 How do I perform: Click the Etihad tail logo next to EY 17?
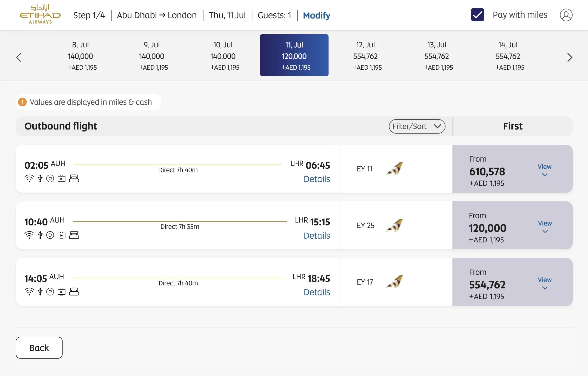click(x=394, y=282)
